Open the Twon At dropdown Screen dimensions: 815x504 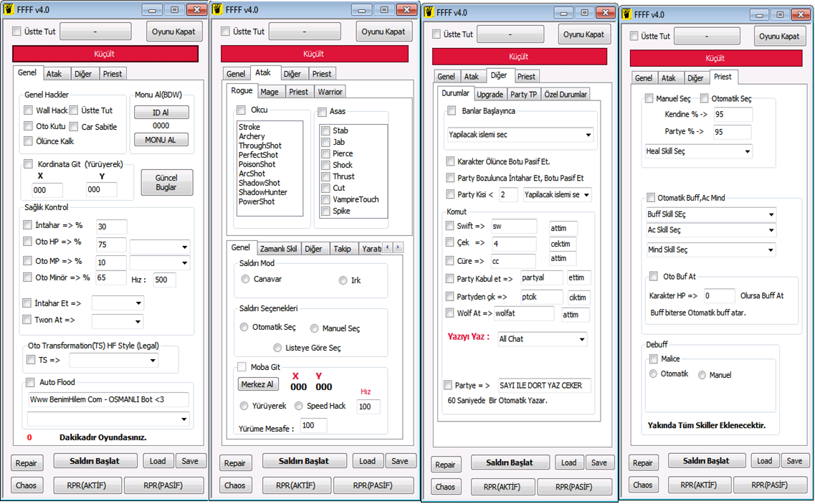click(118, 321)
